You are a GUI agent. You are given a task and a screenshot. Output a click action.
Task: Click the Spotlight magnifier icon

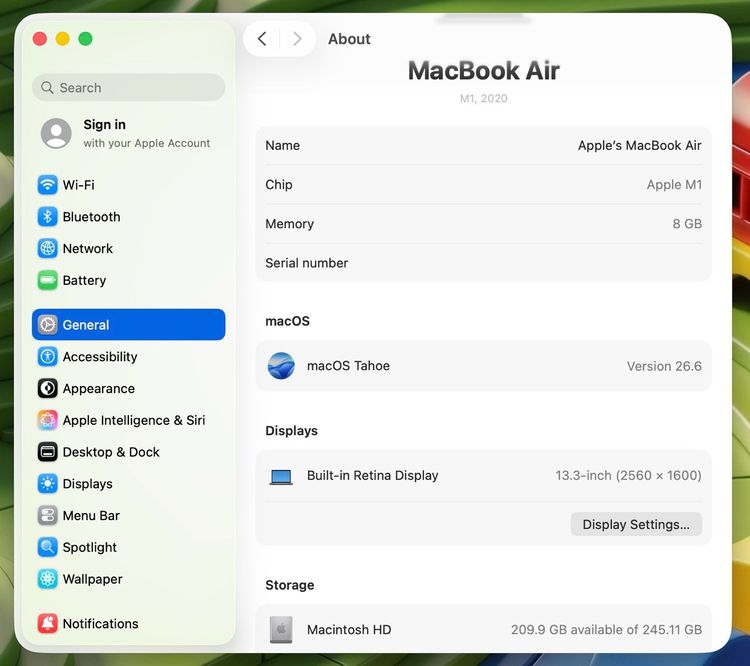47,547
